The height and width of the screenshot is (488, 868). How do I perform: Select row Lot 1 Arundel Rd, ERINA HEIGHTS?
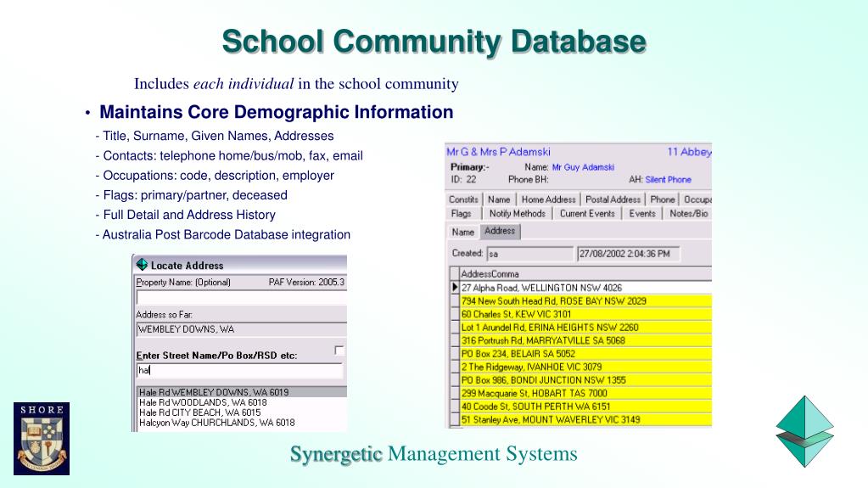[x=585, y=328]
